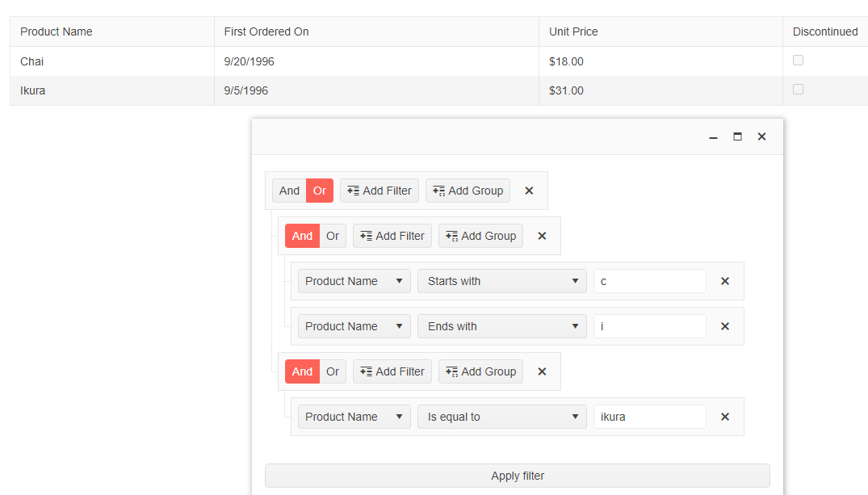This screenshot has height=495, width=868.
Task: Toggle Discontinued checkbox for Chai
Action: (x=798, y=61)
